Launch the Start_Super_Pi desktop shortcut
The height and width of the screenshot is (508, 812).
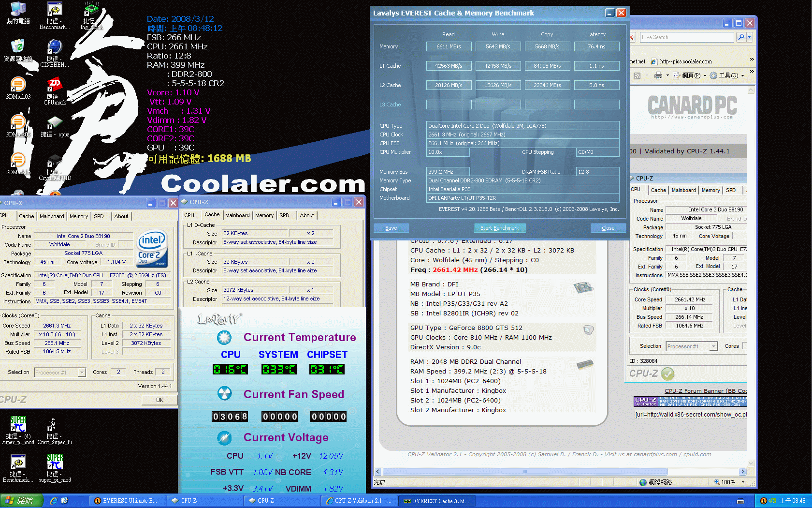click(55, 432)
